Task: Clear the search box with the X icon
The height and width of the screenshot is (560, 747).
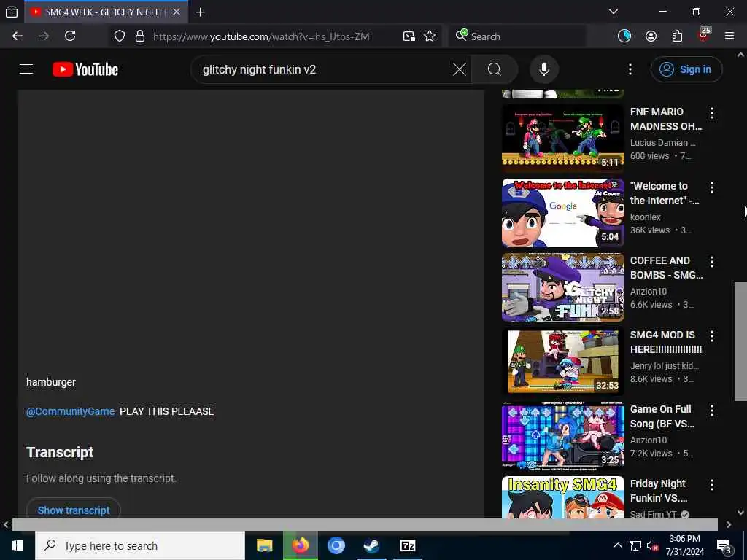Action: coord(460,69)
